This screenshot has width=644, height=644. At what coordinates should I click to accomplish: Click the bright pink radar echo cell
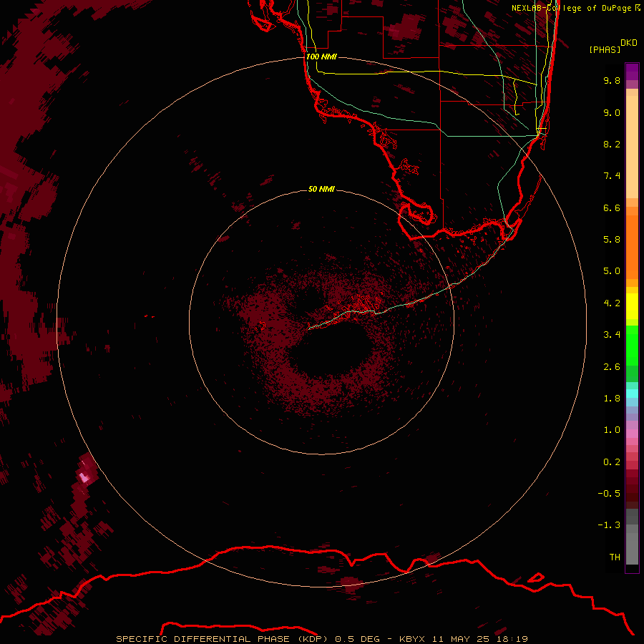click(x=84, y=477)
